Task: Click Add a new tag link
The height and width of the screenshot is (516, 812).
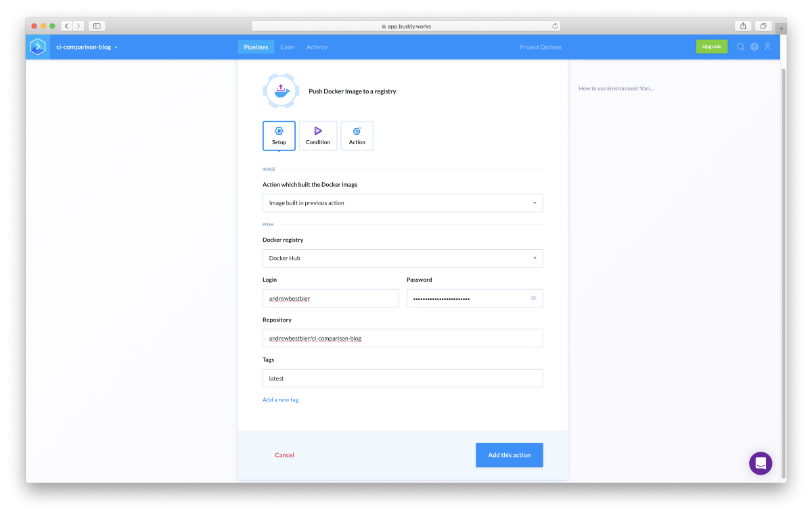Action: click(x=281, y=400)
